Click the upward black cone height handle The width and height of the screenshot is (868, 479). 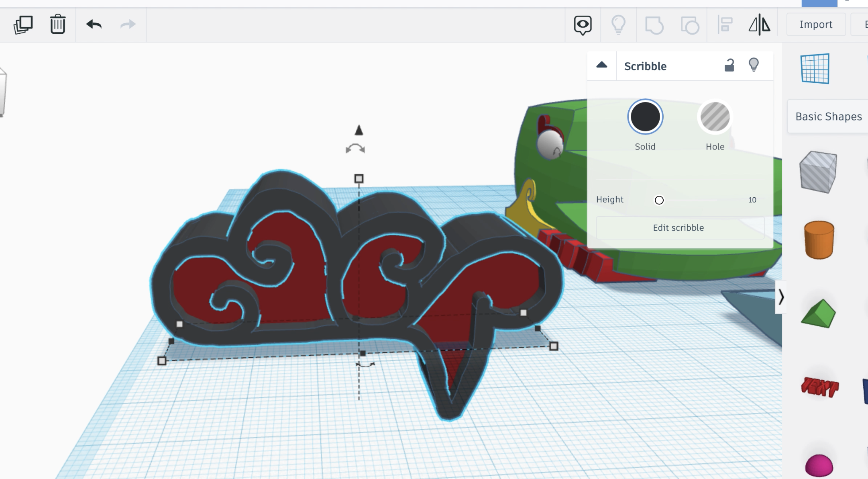tap(359, 130)
